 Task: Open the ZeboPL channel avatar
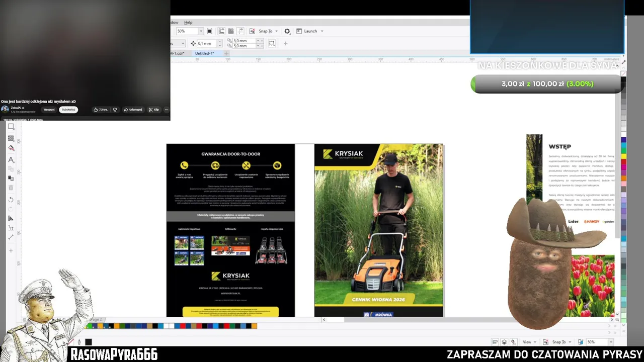tap(5, 109)
